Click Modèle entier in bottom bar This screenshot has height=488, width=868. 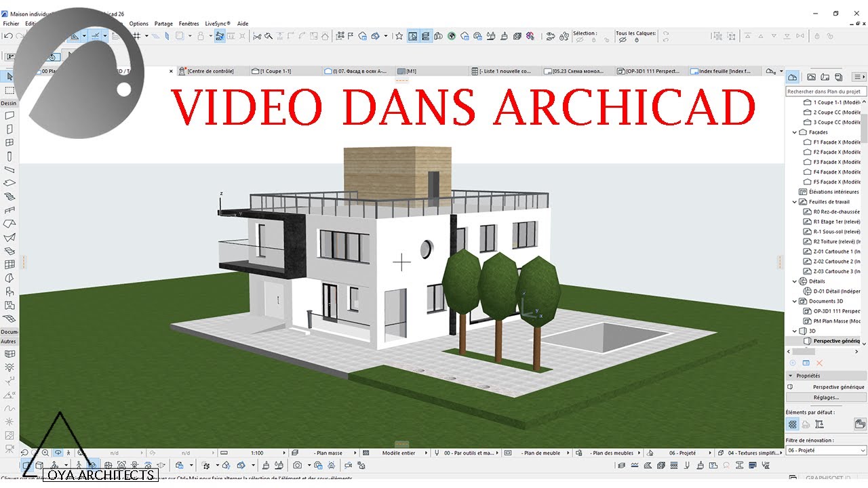399,453
